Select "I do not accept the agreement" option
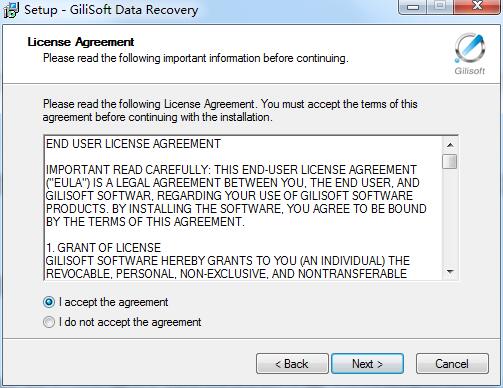 [49, 322]
